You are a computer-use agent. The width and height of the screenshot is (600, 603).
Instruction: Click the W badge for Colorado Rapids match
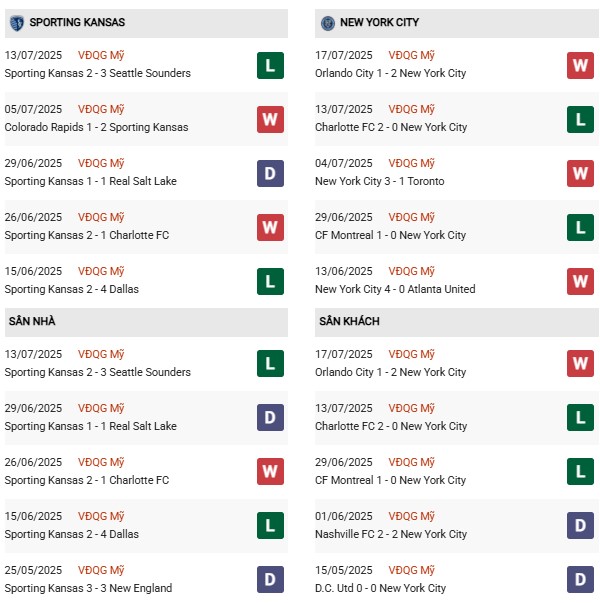click(270, 119)
